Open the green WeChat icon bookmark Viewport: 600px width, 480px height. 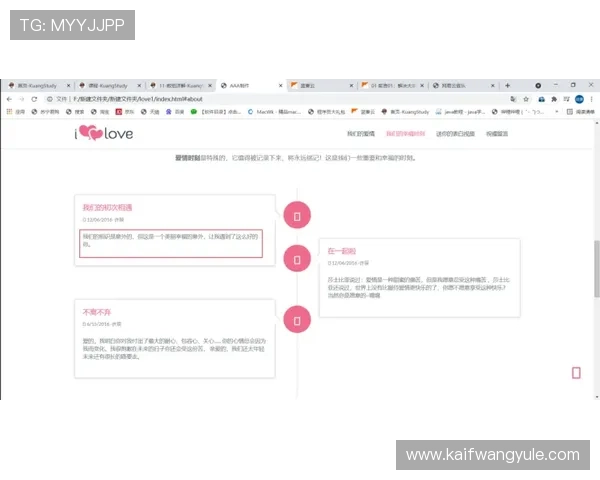[x=194, y=112]
